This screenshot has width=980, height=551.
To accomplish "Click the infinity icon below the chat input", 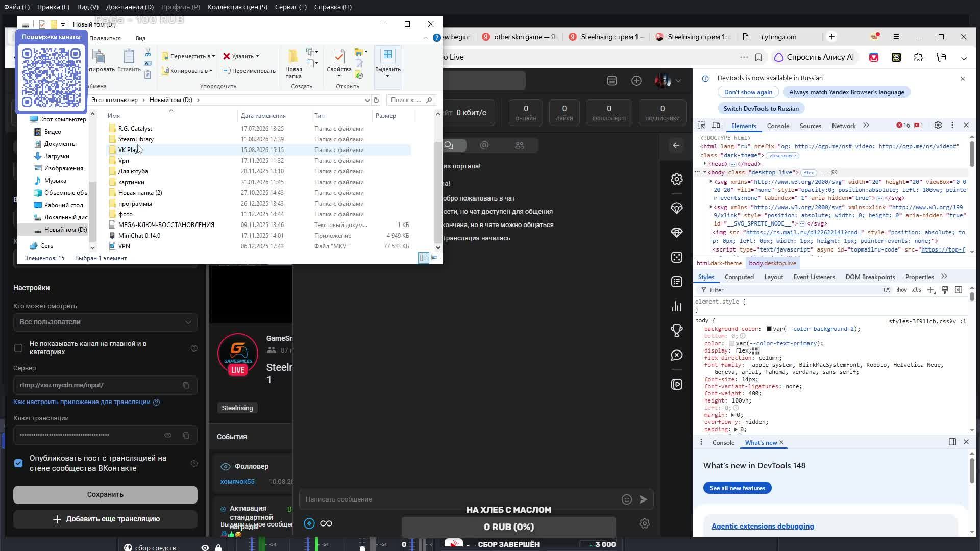I will tap(326, 523).
